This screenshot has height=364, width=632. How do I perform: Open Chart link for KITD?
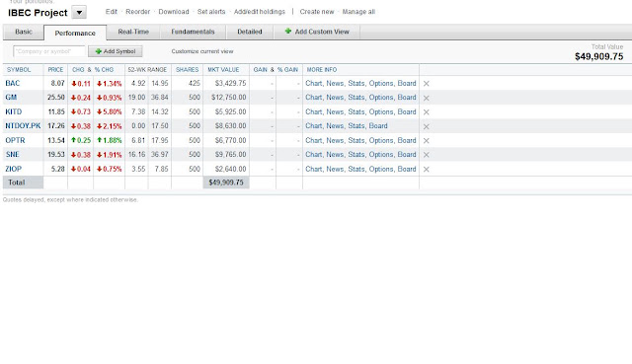click(314, 111)
